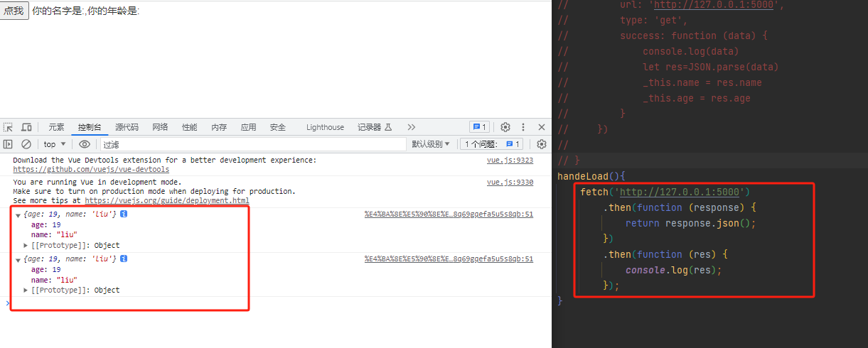
Task: Click the commented 'type: get' line
Action: pyautogui.click(x=653, y=20)
